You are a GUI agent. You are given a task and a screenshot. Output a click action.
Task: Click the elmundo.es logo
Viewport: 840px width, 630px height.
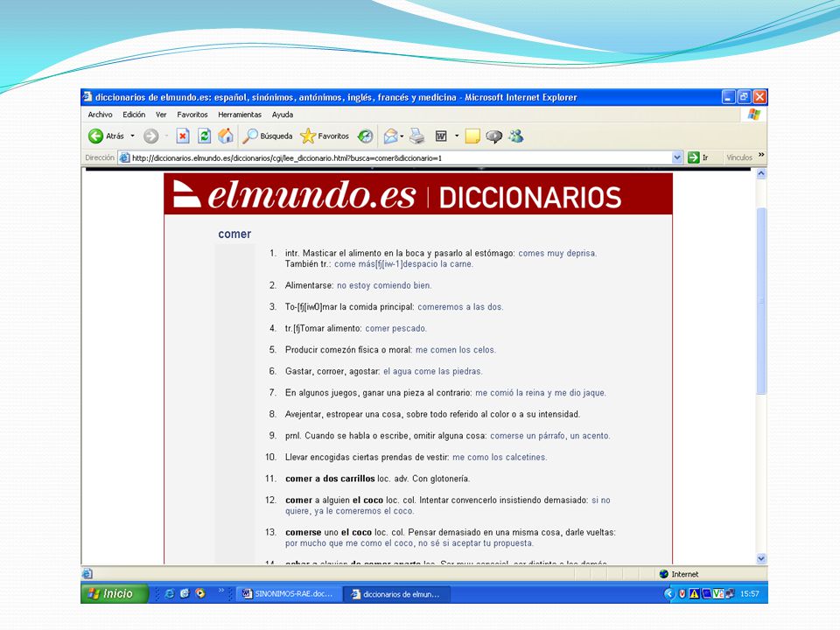[295, 194]
